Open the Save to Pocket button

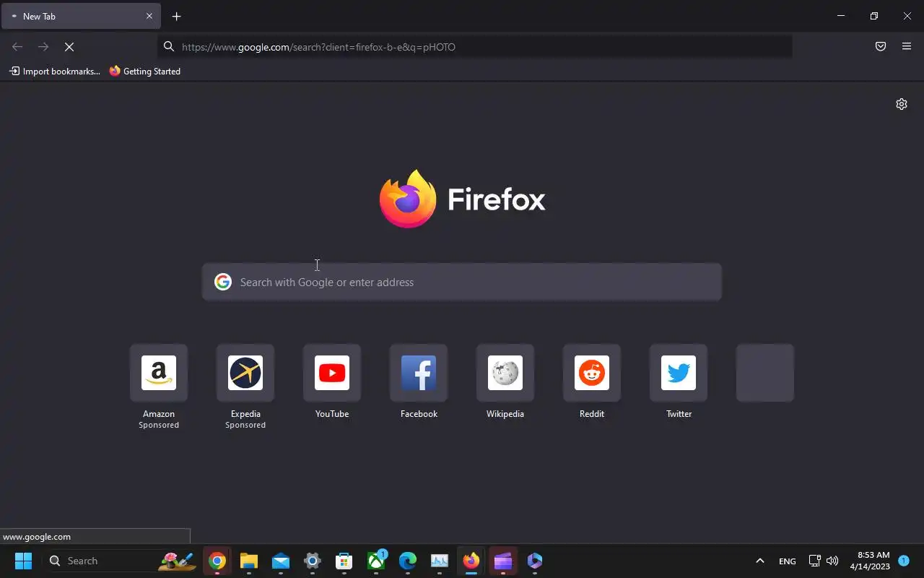pyautogui.click(x=881, y=47)
